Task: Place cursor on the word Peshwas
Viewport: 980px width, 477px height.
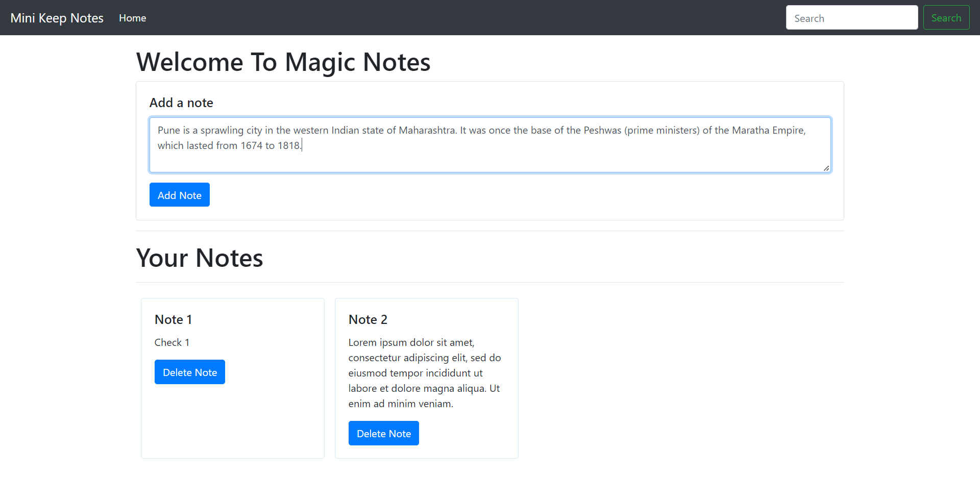Action: [602, 130]
